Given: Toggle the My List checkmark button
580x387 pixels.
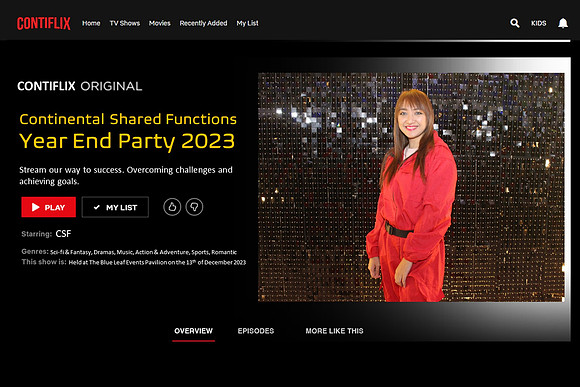Looking at the screenshot, I should pos(115,207).
